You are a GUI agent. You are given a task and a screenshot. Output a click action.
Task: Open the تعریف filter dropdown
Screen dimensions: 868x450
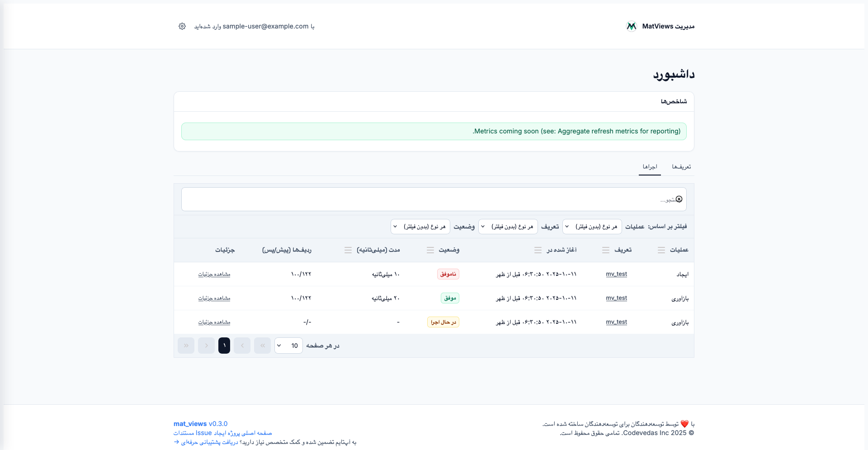click(x=508, y=227)
